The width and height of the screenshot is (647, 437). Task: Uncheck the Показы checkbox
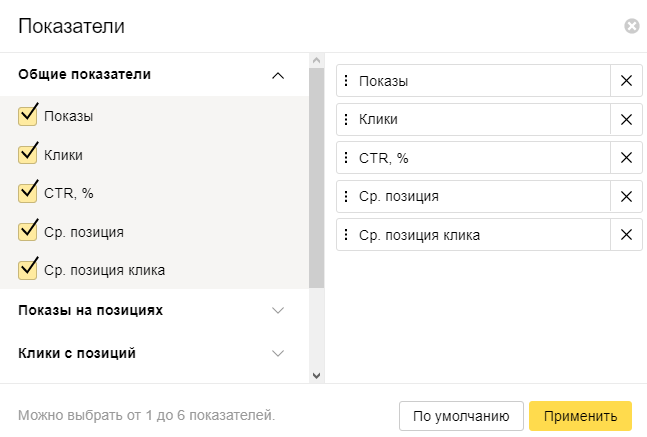(x=27, y=116)
